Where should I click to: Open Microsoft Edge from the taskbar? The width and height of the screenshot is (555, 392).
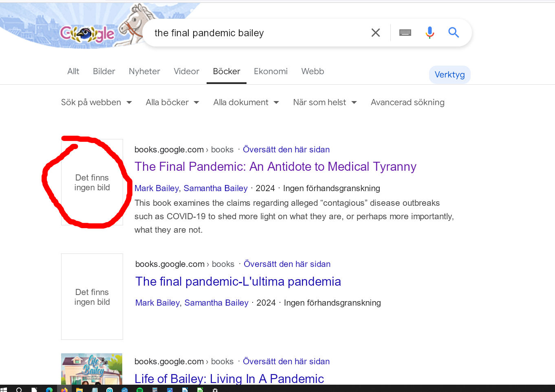49,390
